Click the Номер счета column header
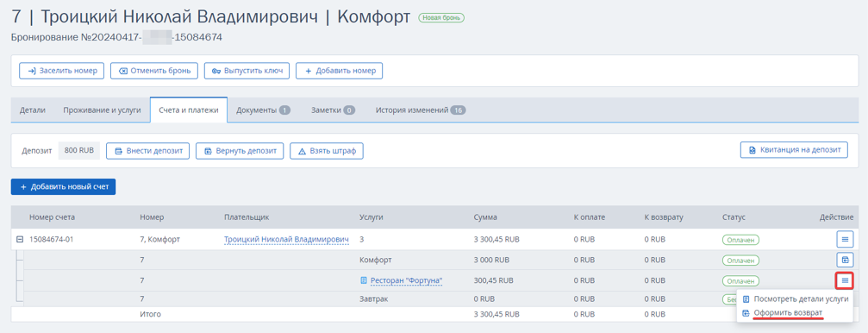868x333 pixels. coord(52,217)
